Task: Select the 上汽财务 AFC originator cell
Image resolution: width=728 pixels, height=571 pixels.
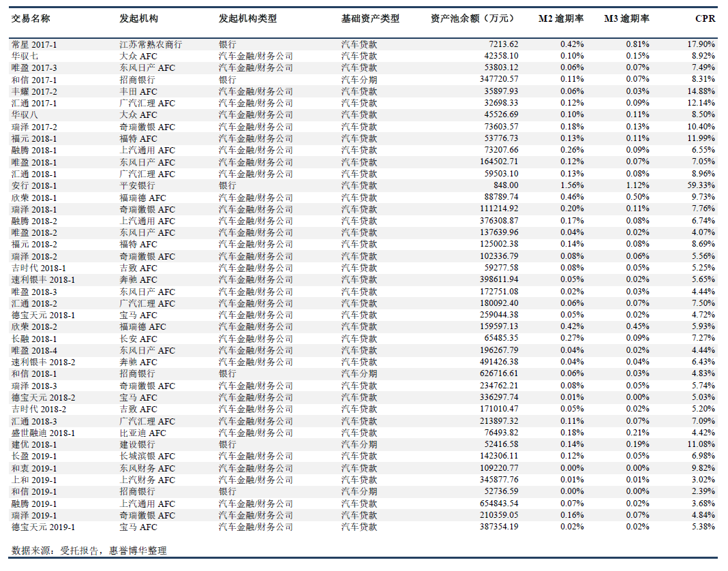Action: pyautogui.click(x=147, y=480)
